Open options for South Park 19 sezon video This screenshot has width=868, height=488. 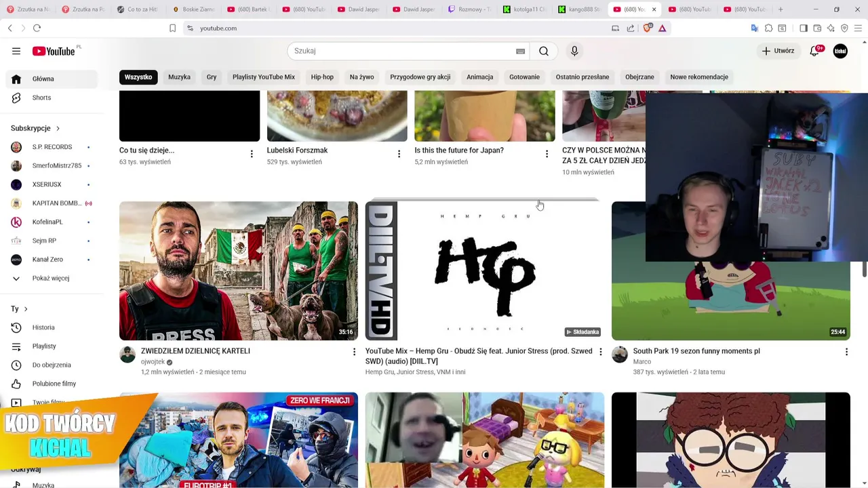point(846,352)
